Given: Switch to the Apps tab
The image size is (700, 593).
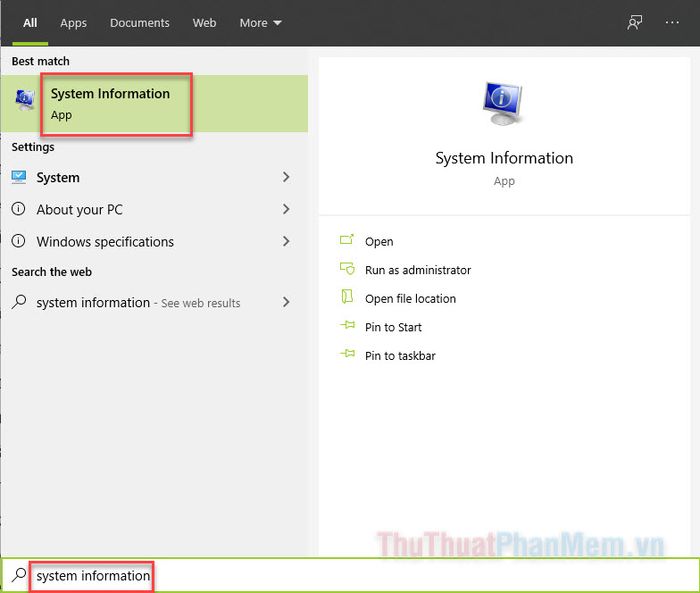Looking at the screenshot, I should pos(73,23).
